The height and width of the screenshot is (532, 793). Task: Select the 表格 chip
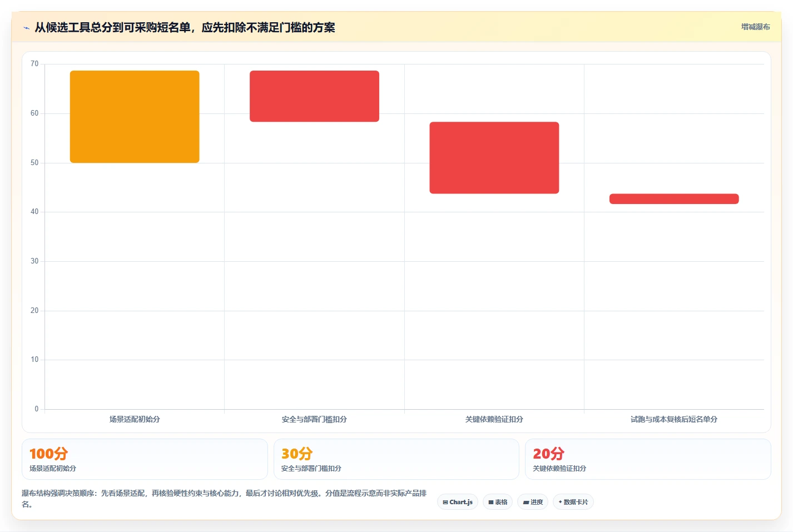click(498, 502)
